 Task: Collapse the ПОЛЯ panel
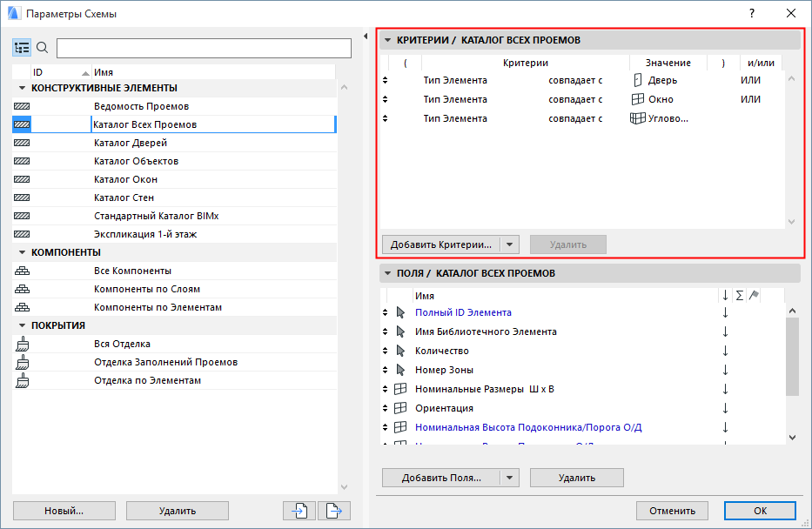pos(387,273)
